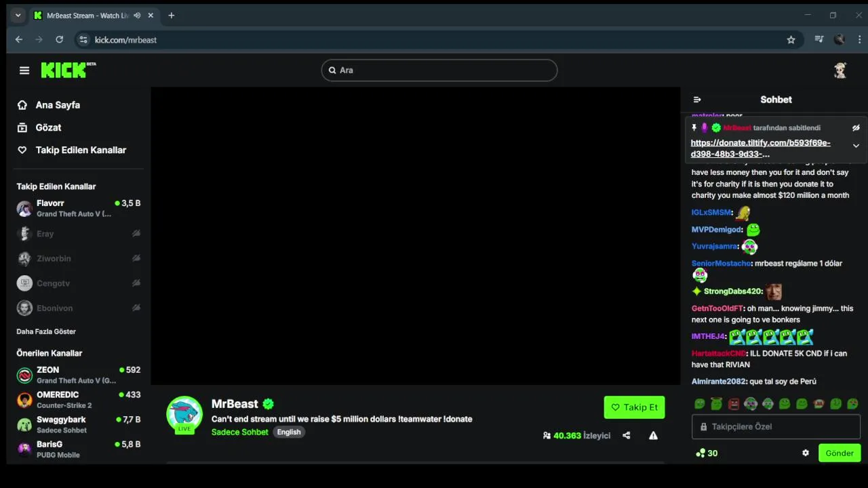Screen dimensions: 868x488
Task: Follow MrBeast with Takip Et button
Action: (634, 407)
